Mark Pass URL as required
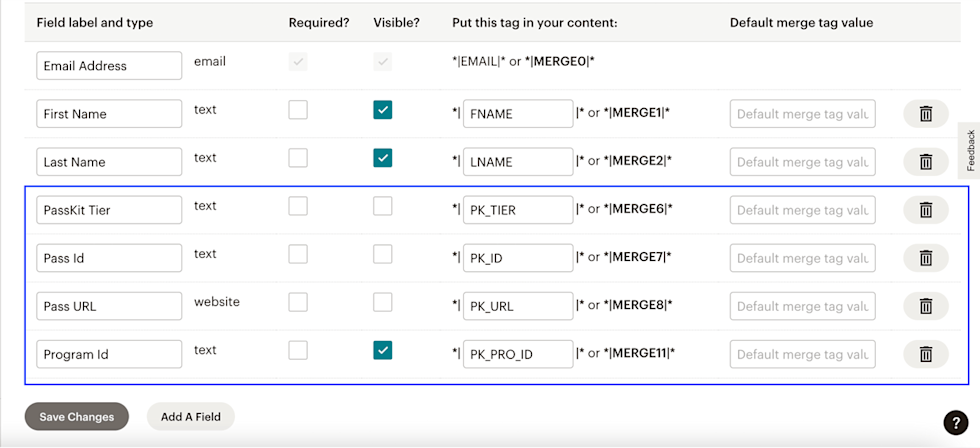The width and height of the screenshot is (980, 448). tap(298, 302)
